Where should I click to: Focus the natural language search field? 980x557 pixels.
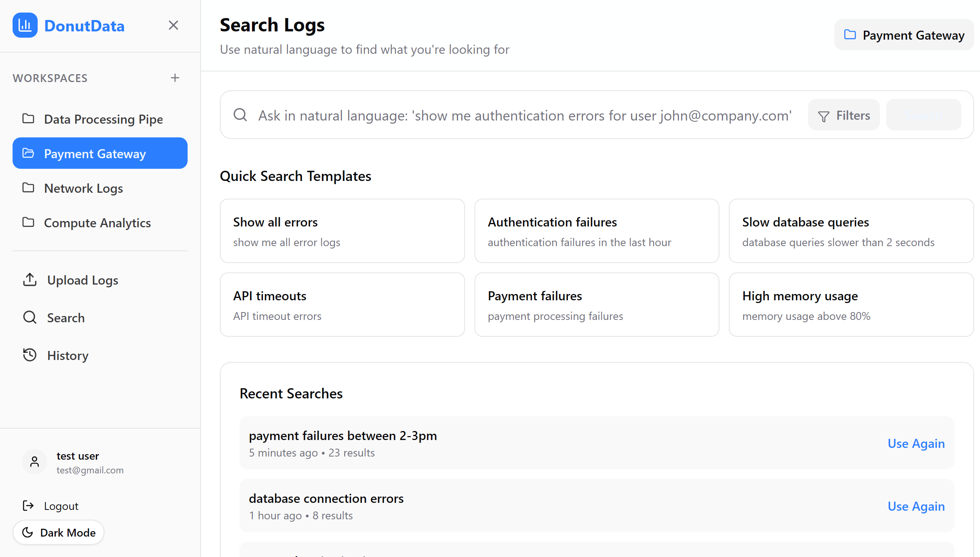(x=524, y=115)
